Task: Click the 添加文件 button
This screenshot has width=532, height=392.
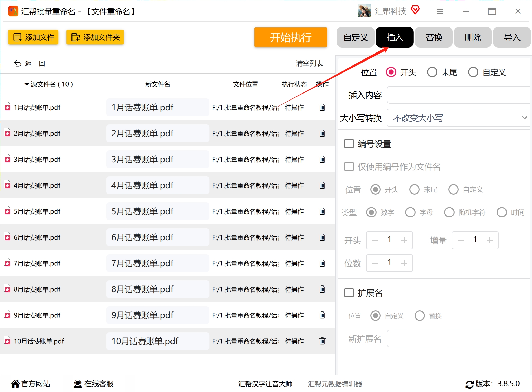Action: [33, 37]
